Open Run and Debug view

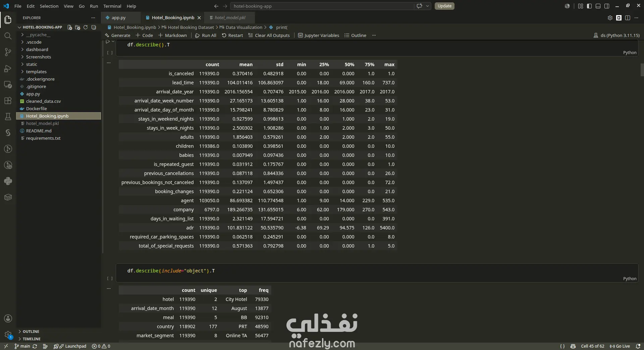(8, 69)
